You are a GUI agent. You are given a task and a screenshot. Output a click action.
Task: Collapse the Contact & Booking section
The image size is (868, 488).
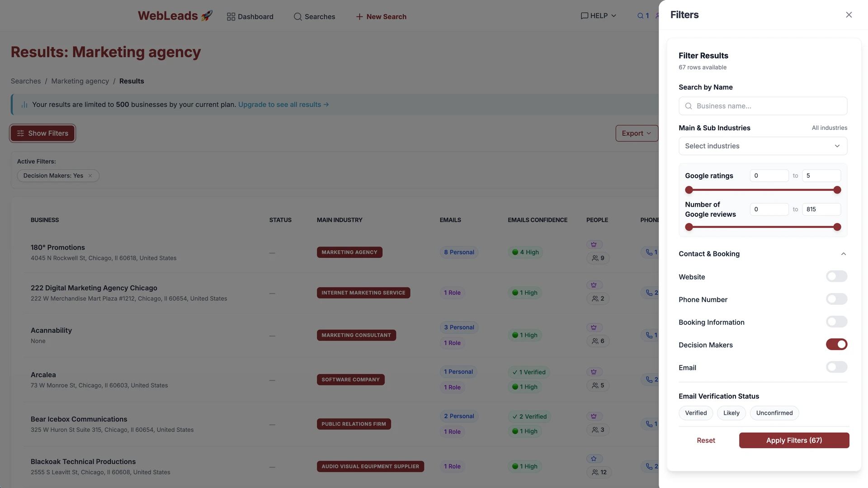843,254
